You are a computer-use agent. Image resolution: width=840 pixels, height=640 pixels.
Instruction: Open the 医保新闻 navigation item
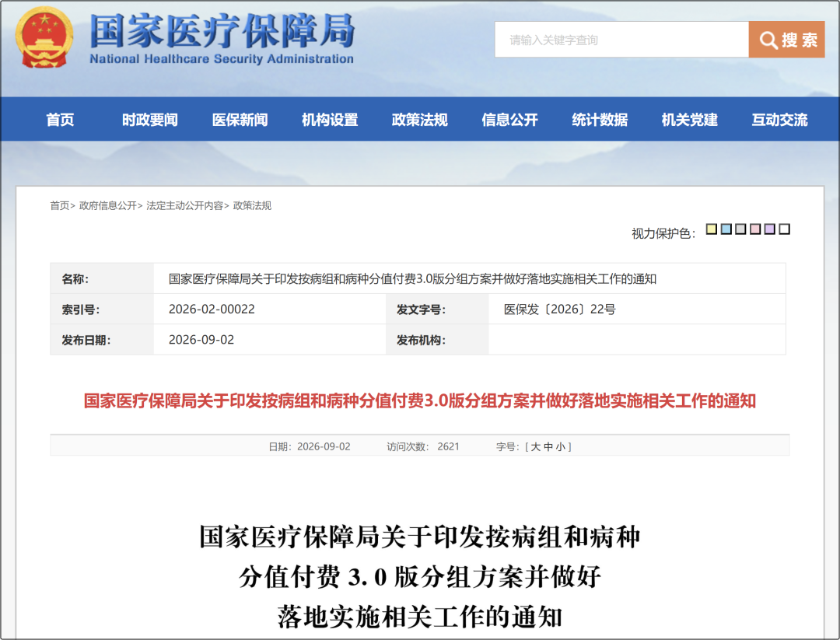[240, 120]
